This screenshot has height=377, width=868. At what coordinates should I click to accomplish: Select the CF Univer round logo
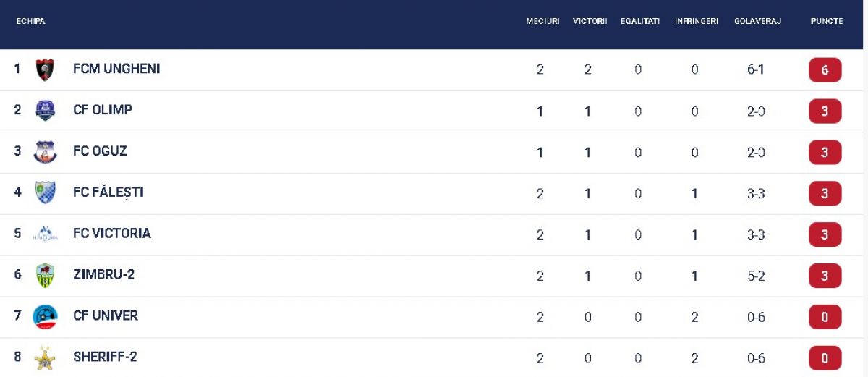pyautogui.click(x=45, y=316)
